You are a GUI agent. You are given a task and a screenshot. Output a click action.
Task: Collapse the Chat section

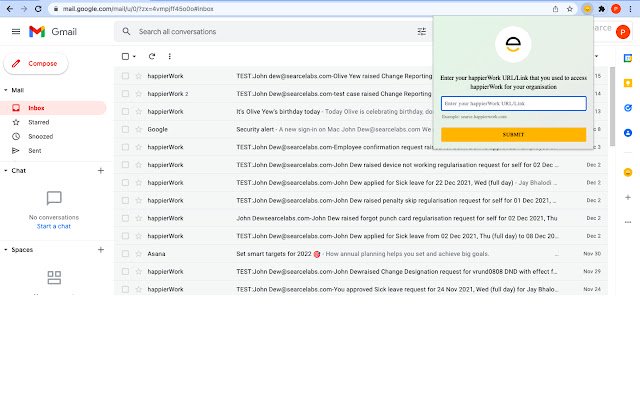(6, 171)
